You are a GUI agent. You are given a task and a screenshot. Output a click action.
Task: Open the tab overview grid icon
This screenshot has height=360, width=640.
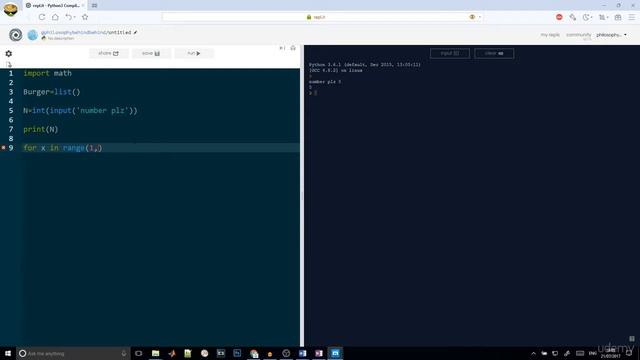[618, 17]
